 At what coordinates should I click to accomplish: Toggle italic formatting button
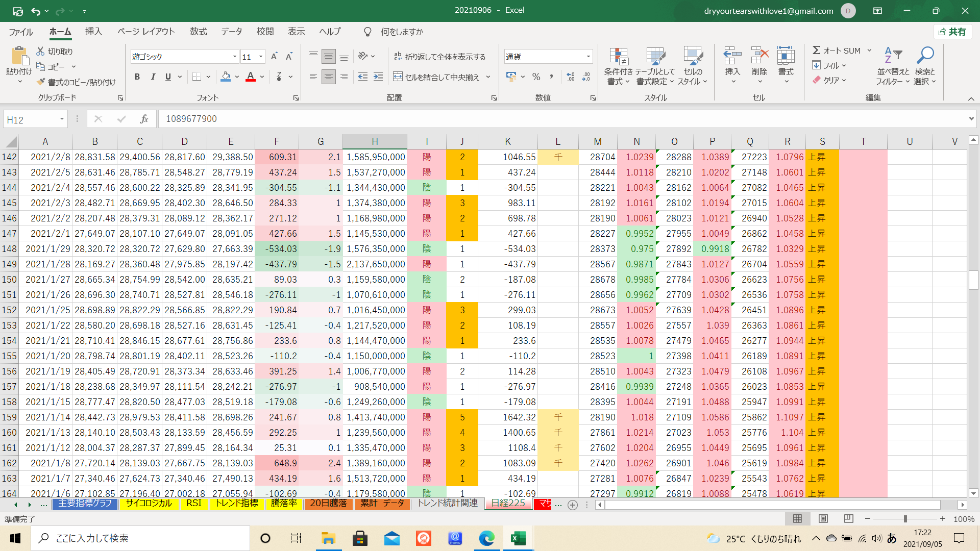[153, 77]
